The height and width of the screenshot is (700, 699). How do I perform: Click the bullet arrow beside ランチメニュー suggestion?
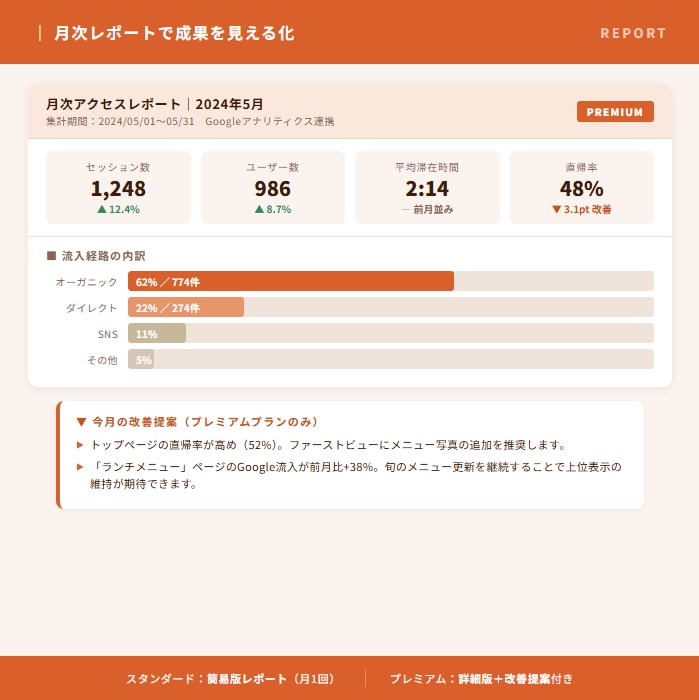coord(80,467)
